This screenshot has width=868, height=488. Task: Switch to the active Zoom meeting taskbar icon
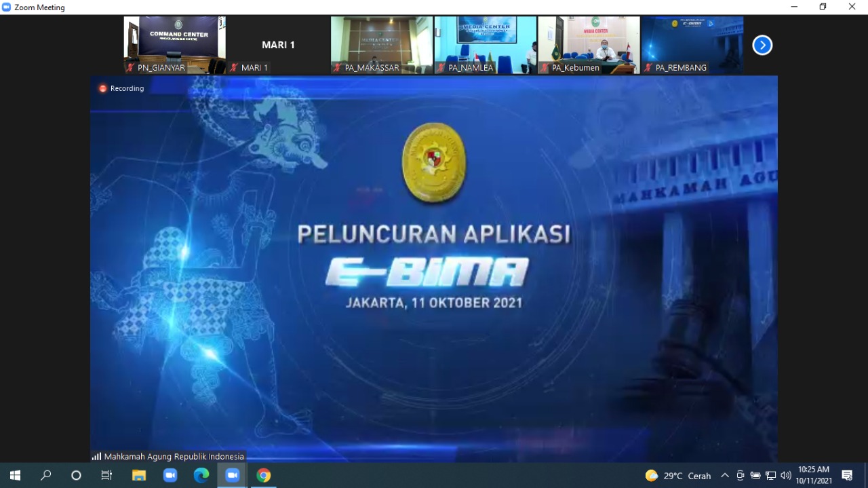click(x=233, y=476)
